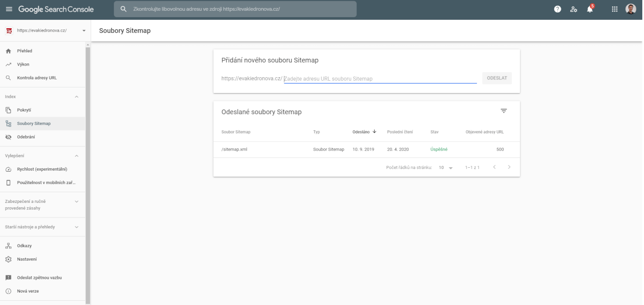Collapse the Index section

click(77, 97)
